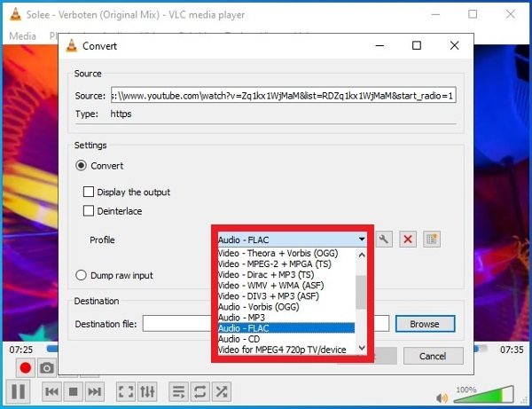Show the playlist panel
The image size is (532, 409).
(178, 391)
